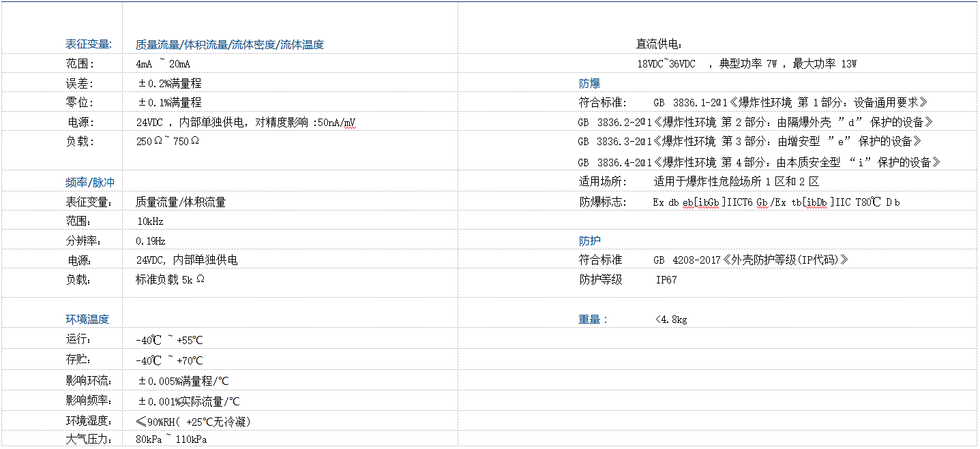The height and width of the screenshot is (449, 980).
Task: Select the '±0.1%满量程' value
Action: [170, 103]
